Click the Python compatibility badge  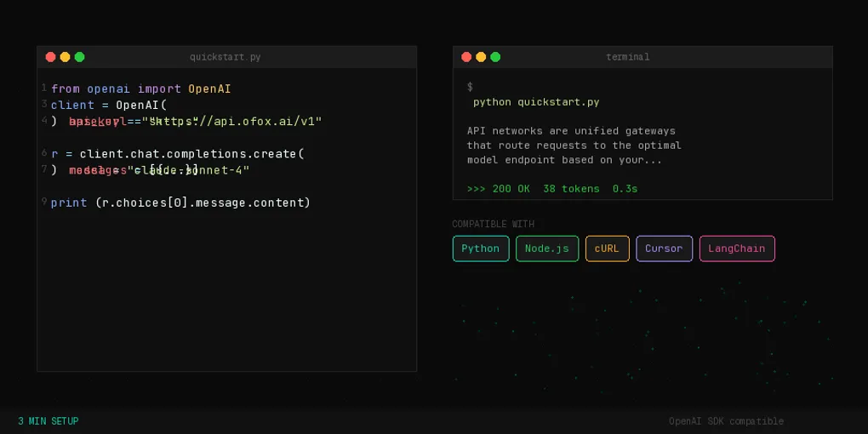(481, 248)
